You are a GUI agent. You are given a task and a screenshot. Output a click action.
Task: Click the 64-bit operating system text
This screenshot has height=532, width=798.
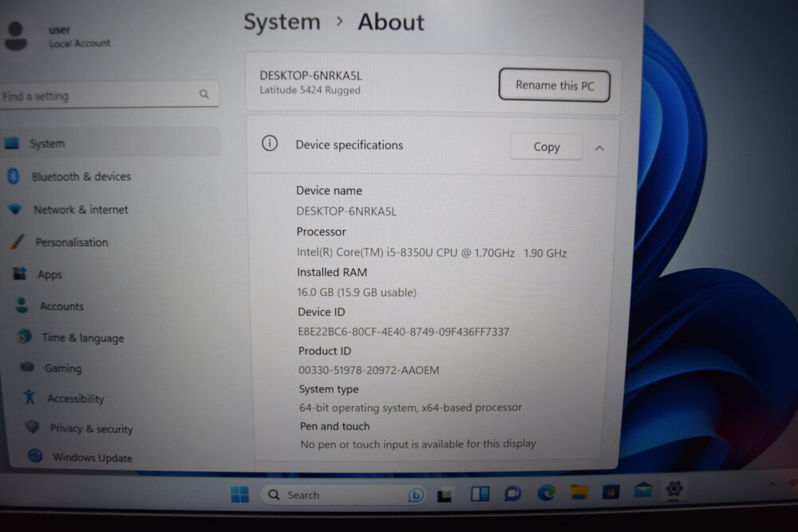pyautogui.click(x=411, y=408)
